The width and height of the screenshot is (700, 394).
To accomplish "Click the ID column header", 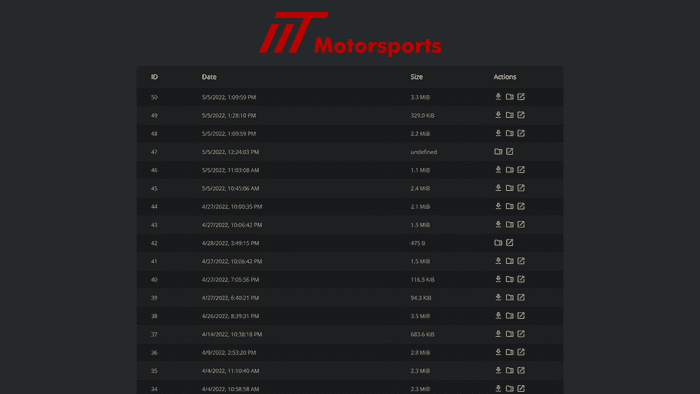I will pos(154,77).
